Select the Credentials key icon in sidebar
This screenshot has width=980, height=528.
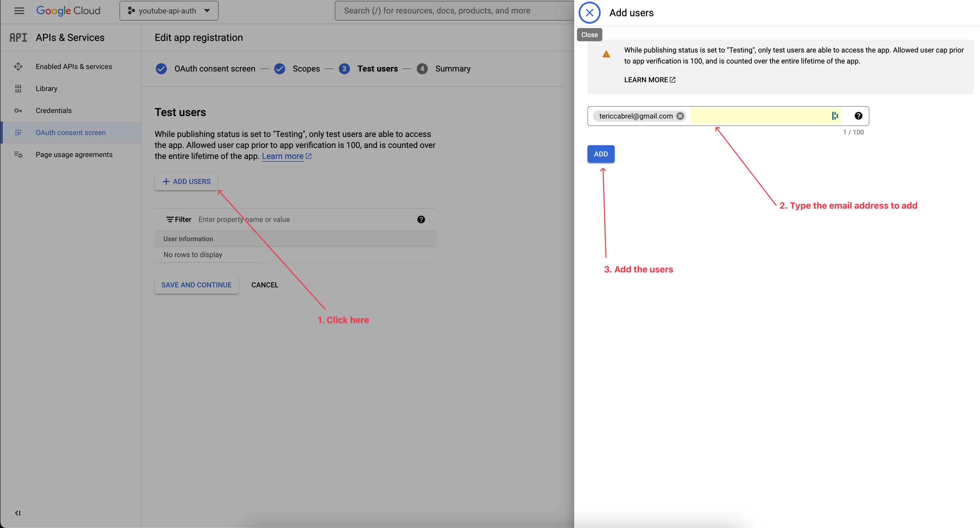click(x=18, y=110)
